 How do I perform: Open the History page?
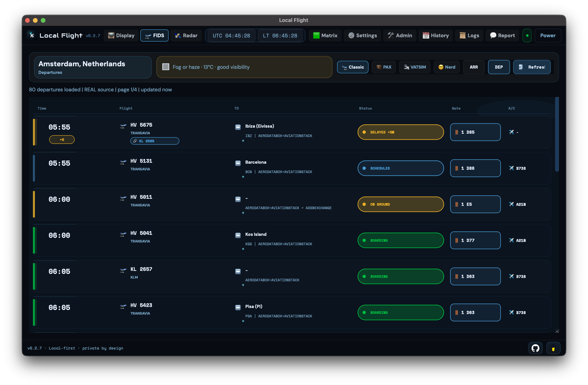point(435,35)
